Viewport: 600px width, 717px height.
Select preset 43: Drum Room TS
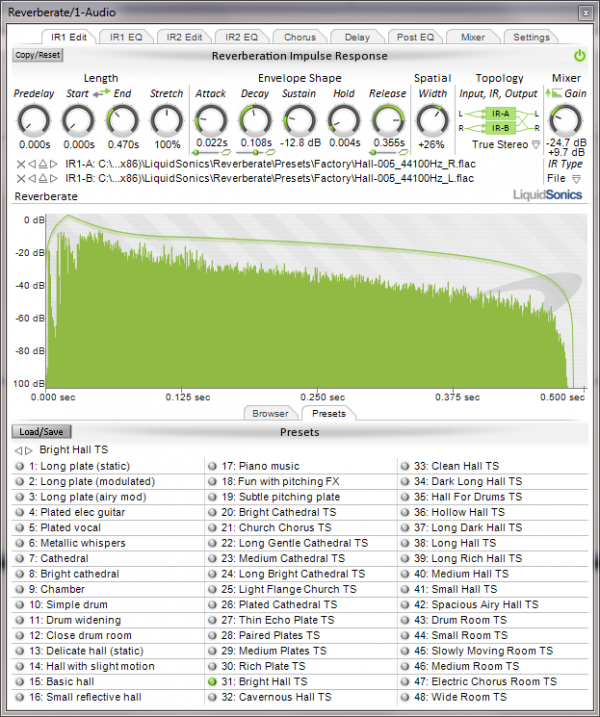493,620
